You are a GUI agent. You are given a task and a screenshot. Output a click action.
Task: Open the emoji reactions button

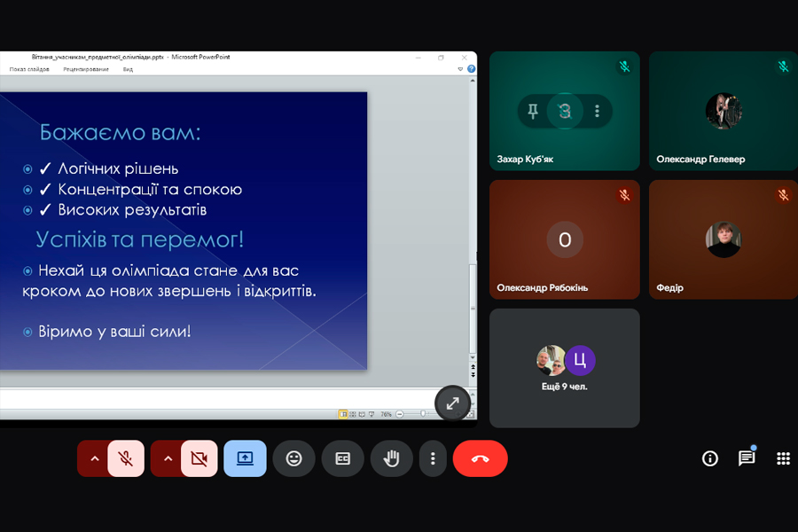[293, 458]
